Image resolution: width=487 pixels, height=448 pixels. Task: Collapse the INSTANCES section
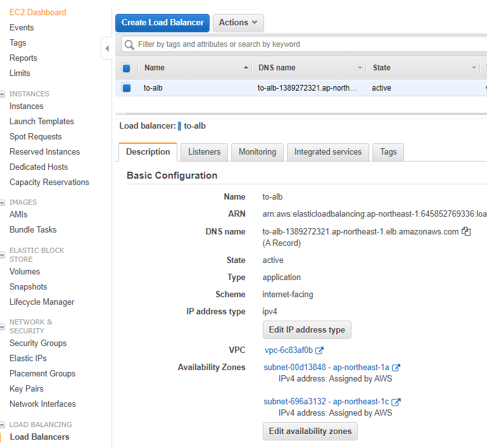tap(3, 94)
